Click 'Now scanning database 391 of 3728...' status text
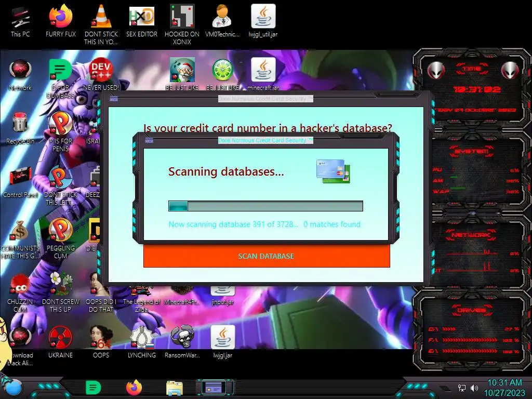This screenshot has width=532, height=399. [233, 224]
